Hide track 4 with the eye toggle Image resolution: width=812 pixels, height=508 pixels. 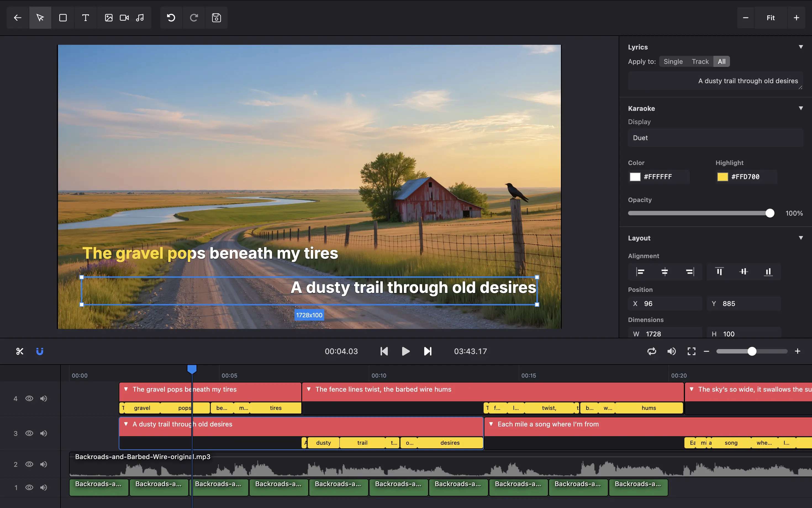pyautogui.click(x=29, y=398)
